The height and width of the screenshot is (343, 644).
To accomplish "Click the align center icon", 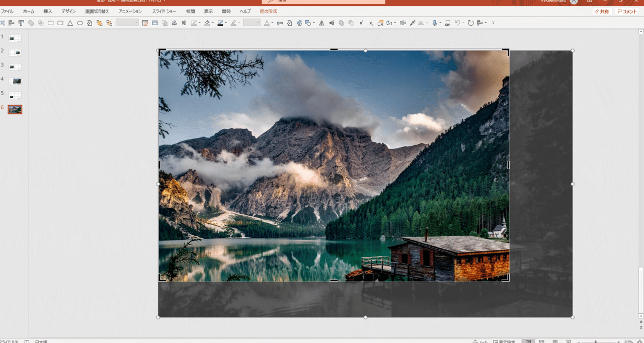I will click(x=174, y=23).
